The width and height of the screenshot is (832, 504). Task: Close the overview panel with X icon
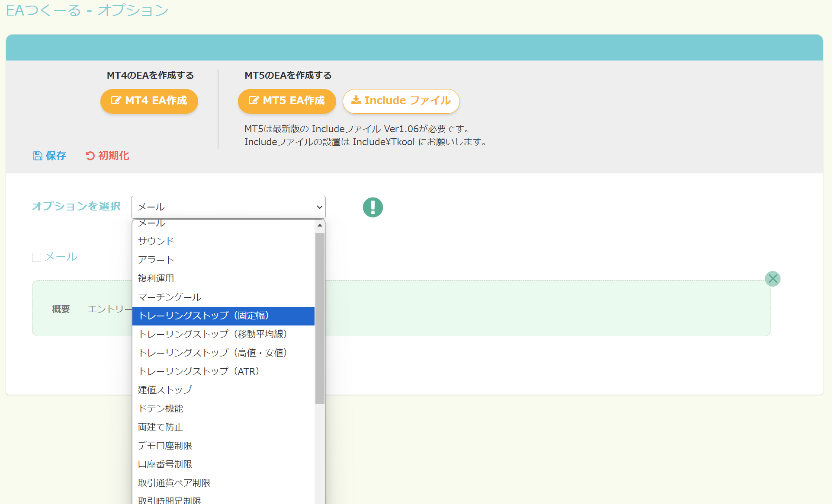pos(772,279)
